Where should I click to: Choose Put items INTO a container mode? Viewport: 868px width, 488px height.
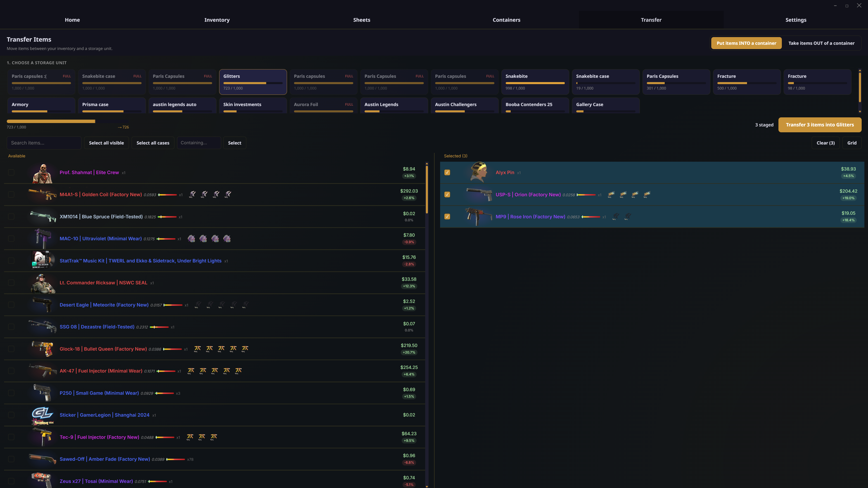click(746, 43)
